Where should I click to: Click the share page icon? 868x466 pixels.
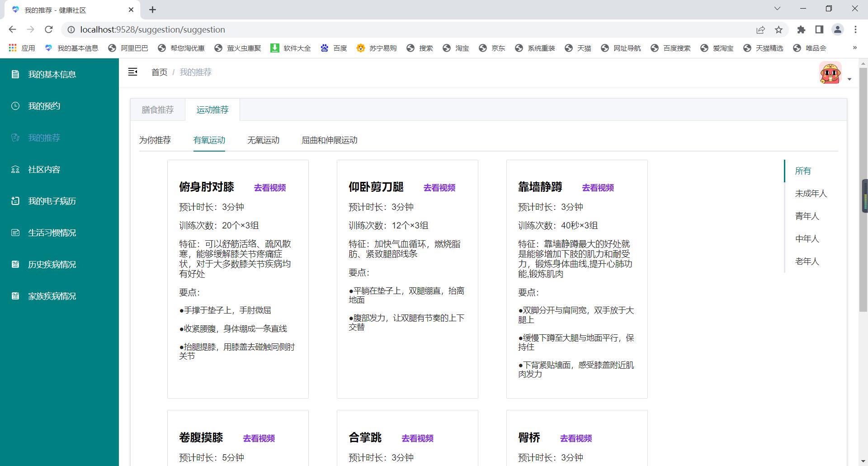(760, 29)
